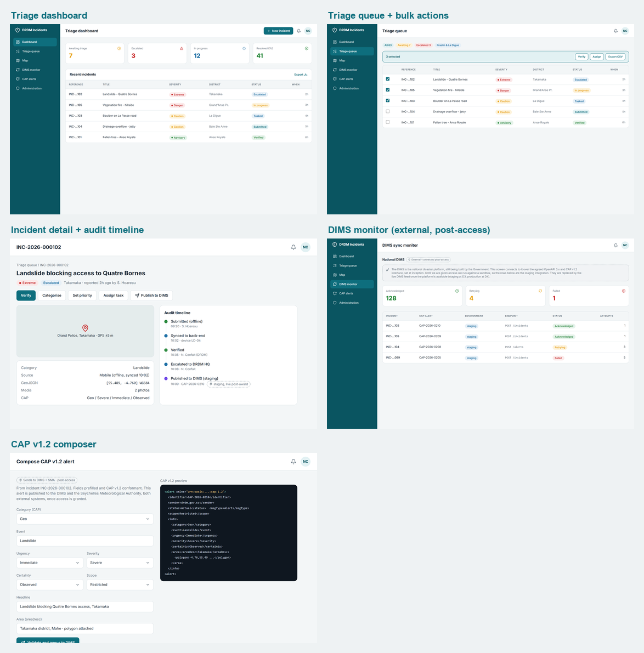
Task: Open the Scope dropdown showing Restricted
Action: pos(120,584)
